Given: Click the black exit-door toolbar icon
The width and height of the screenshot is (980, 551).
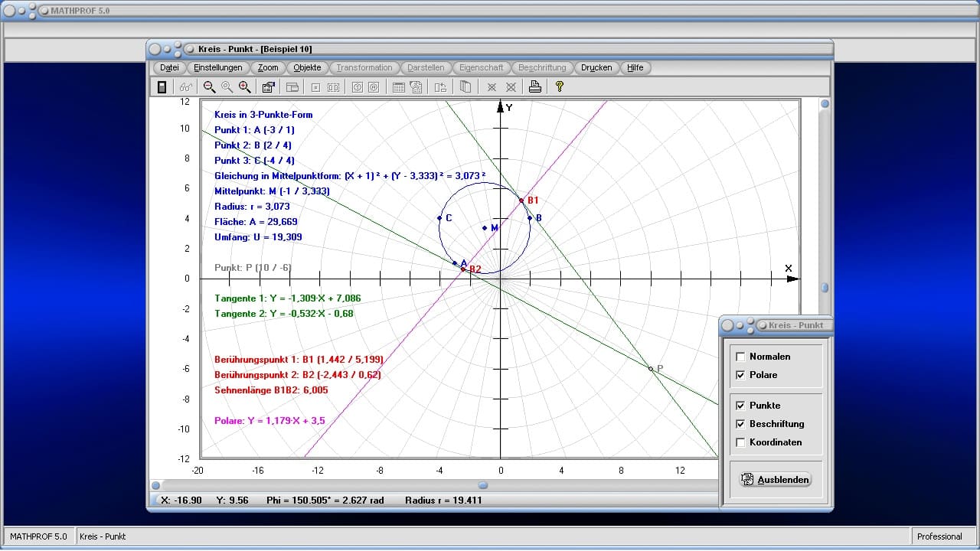Looking at the screenshot, I should 162,87.
